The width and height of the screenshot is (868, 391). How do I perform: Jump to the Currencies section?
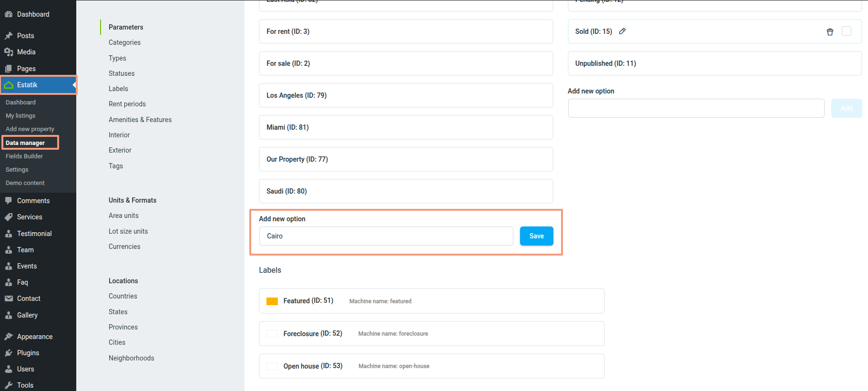point(124,247)
